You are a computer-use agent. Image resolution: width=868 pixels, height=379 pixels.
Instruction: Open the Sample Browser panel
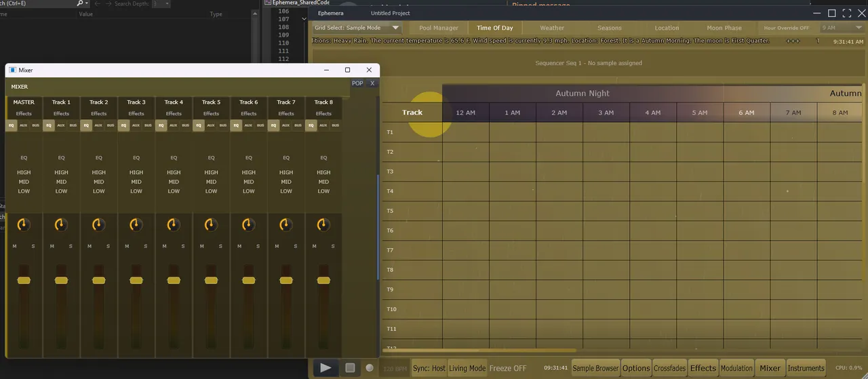(x=595, y=368)
